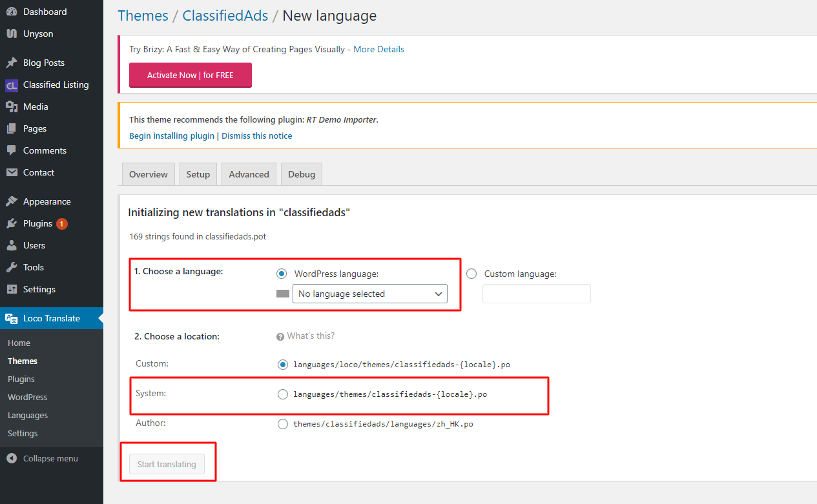This screenshot has height=504, width=817.
Task: Click the Plugins plug icon
Action: [x=12, y=223]
